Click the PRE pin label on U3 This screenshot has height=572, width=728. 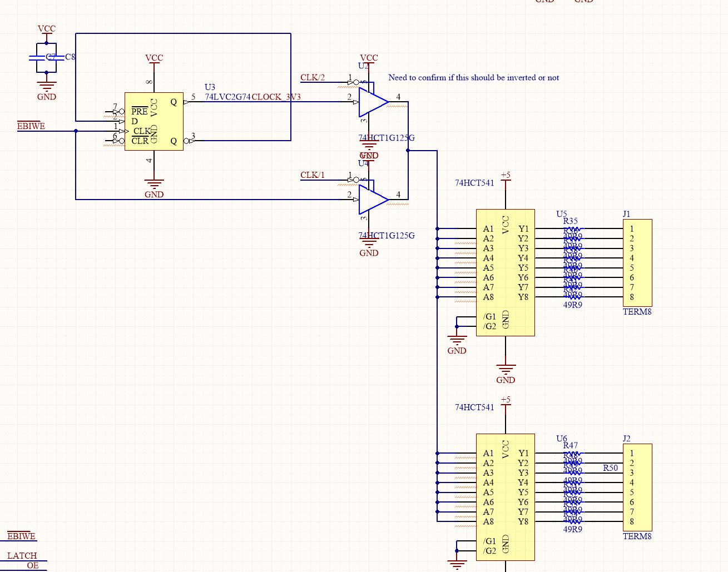140,111
